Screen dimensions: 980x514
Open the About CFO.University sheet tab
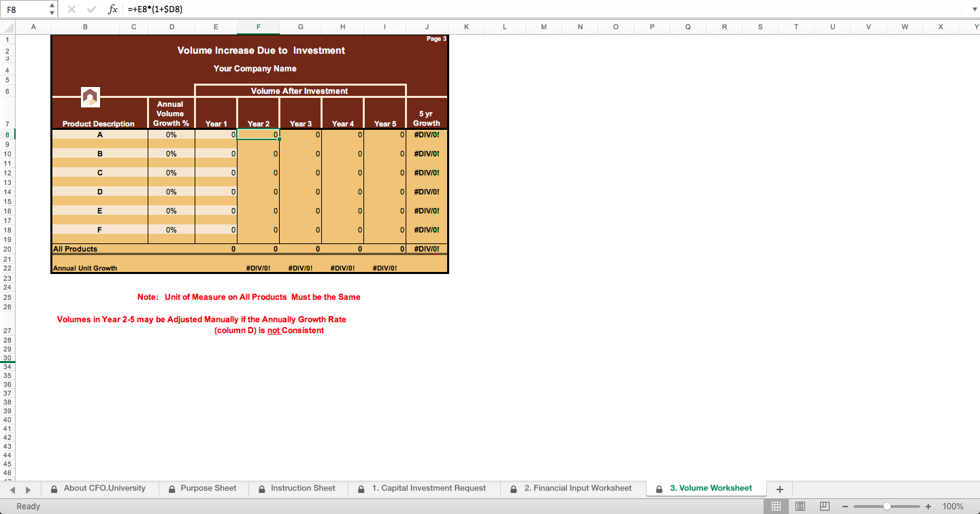[99, 488]
